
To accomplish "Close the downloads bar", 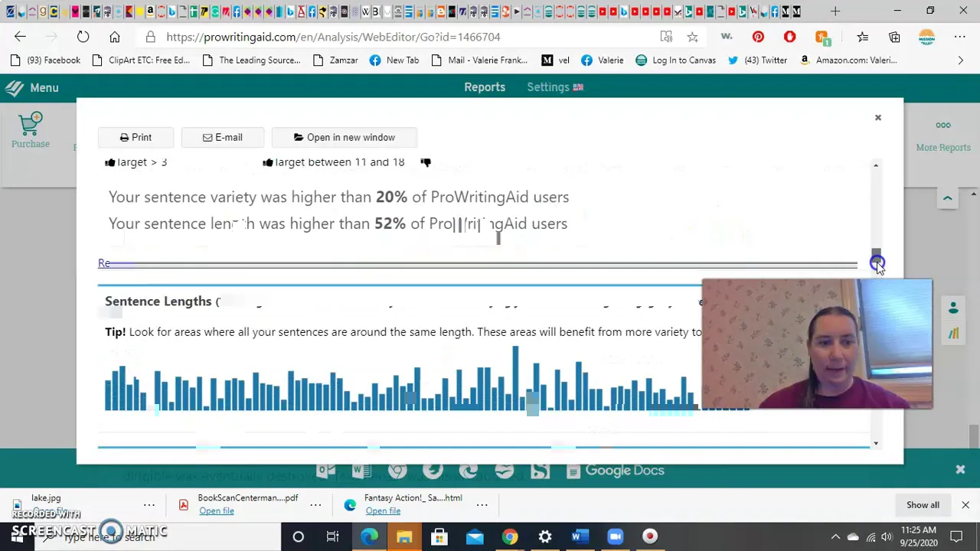I will [965, 505].
